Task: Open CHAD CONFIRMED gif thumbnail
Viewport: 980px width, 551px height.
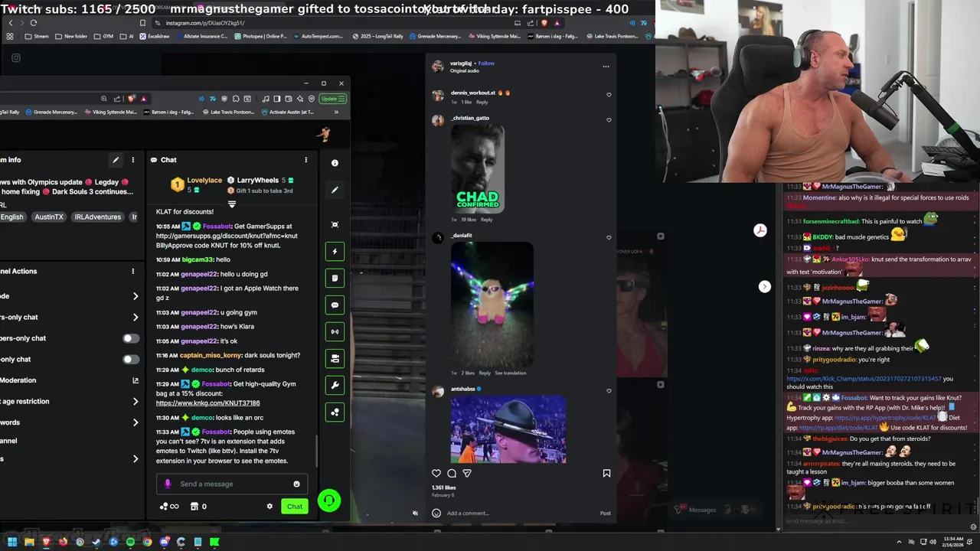Action: [477, 168]
